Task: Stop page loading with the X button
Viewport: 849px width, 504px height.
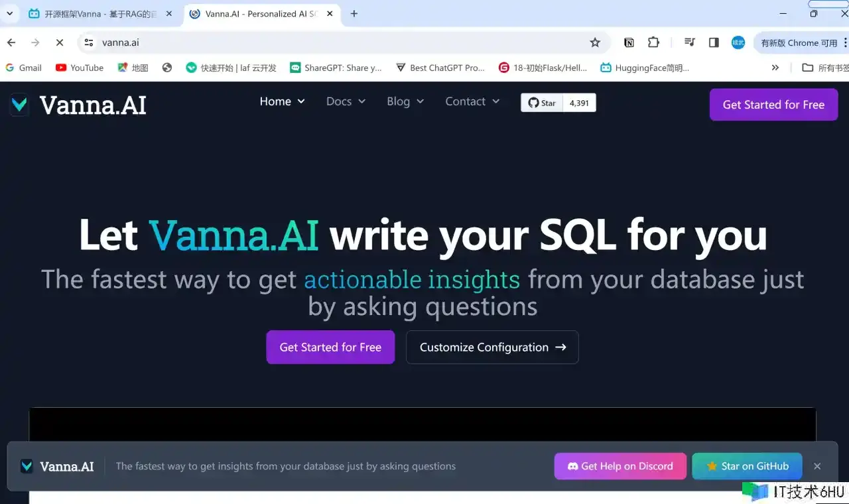Action: (59, 42)
